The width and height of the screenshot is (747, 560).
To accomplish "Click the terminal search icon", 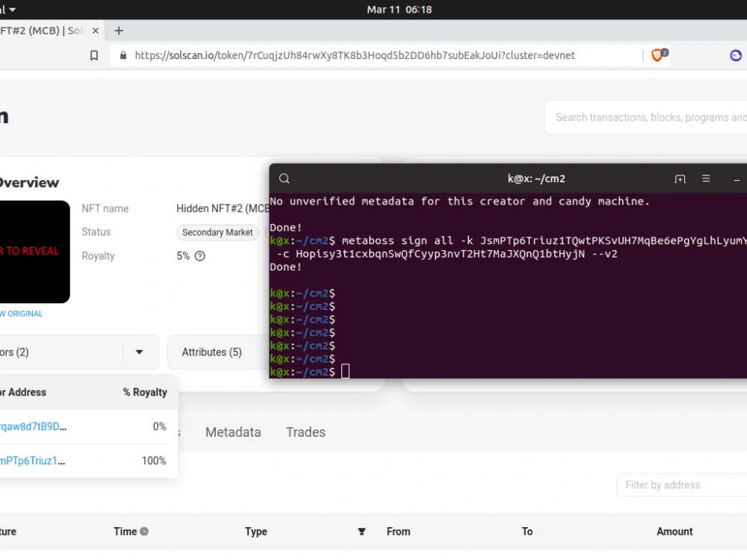I will pyautogui.click(x=285, y=178).
